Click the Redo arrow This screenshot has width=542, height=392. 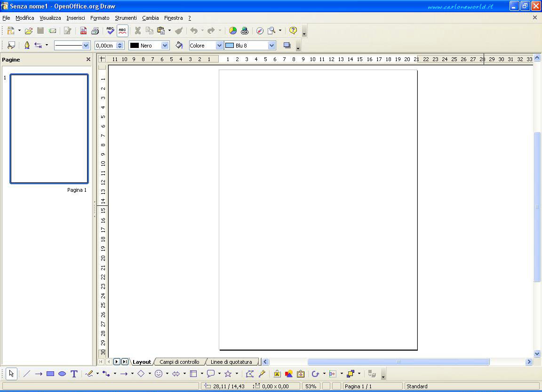[211, 31]
